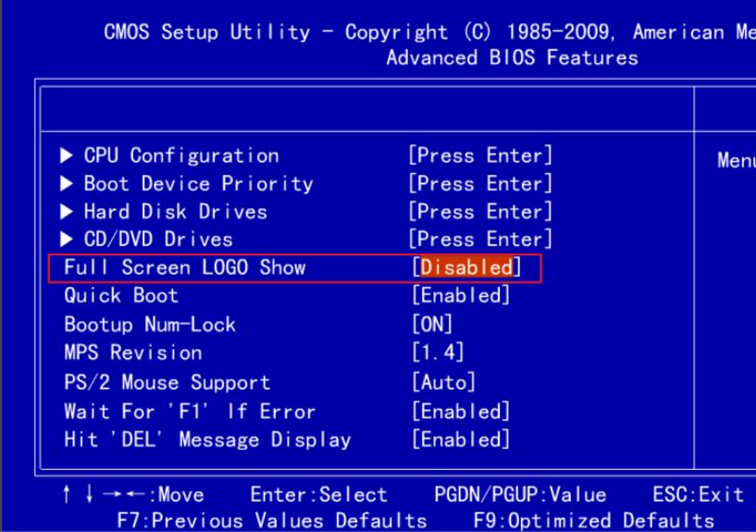Image resolution: width=756 pixels, height=532 pixels.
Task: Select the Full Screen LOGO Show label
Action: click(184, 267)
